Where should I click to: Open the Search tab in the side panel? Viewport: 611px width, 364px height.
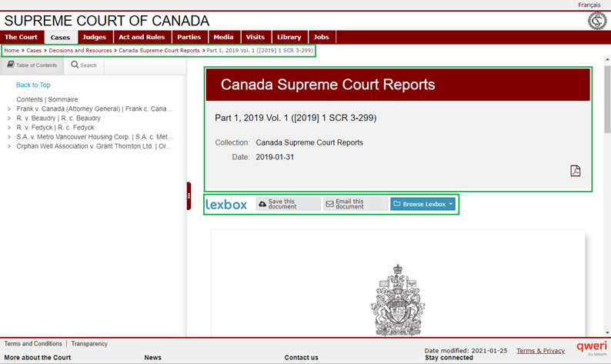click(x=84, y=65)
